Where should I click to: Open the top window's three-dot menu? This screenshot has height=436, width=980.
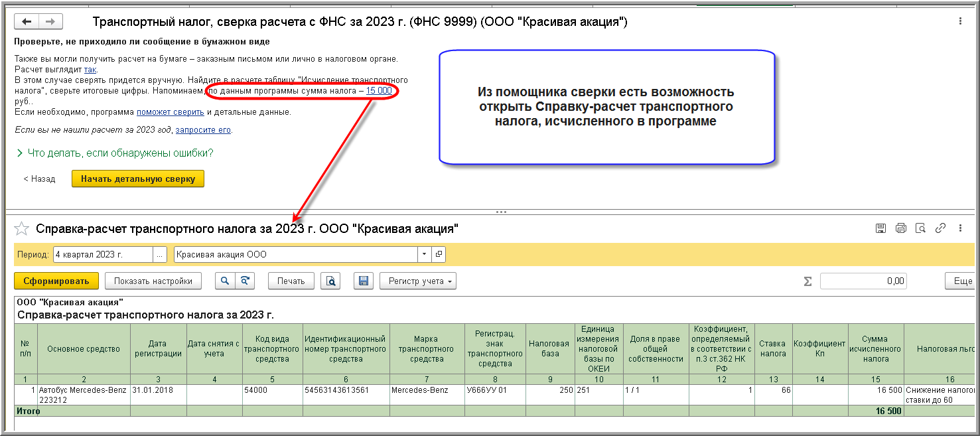(960, 21)
